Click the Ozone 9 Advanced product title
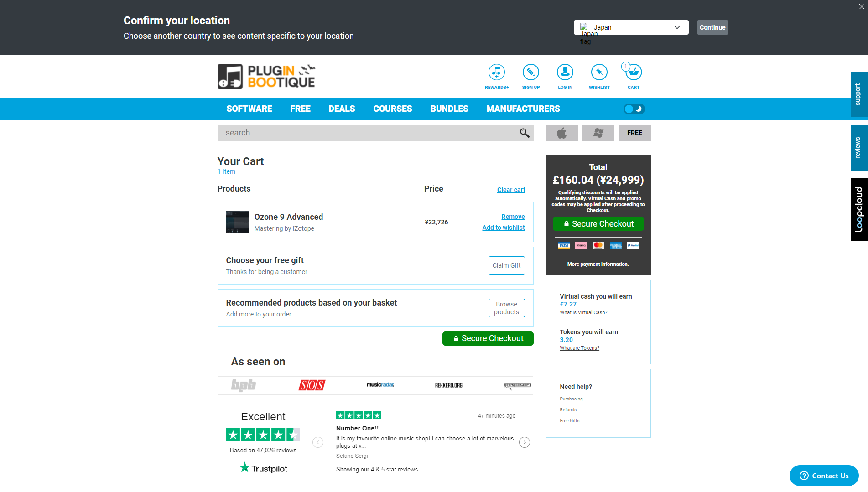 (x=288, y=217)
